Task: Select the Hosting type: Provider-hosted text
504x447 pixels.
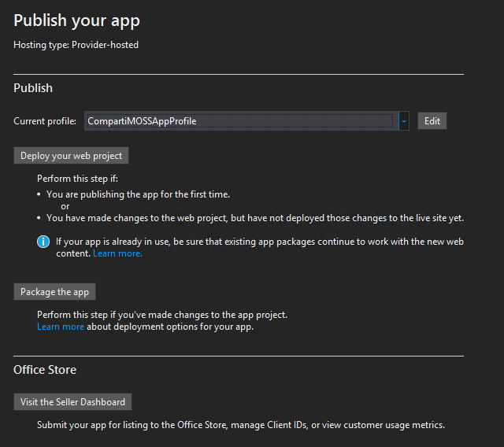Action: pos(76,45)
